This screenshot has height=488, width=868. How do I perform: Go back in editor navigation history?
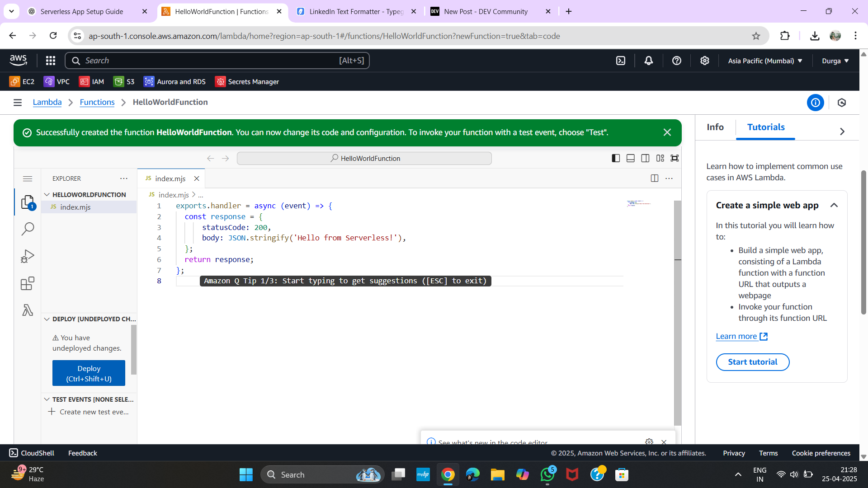click(211, 158)
